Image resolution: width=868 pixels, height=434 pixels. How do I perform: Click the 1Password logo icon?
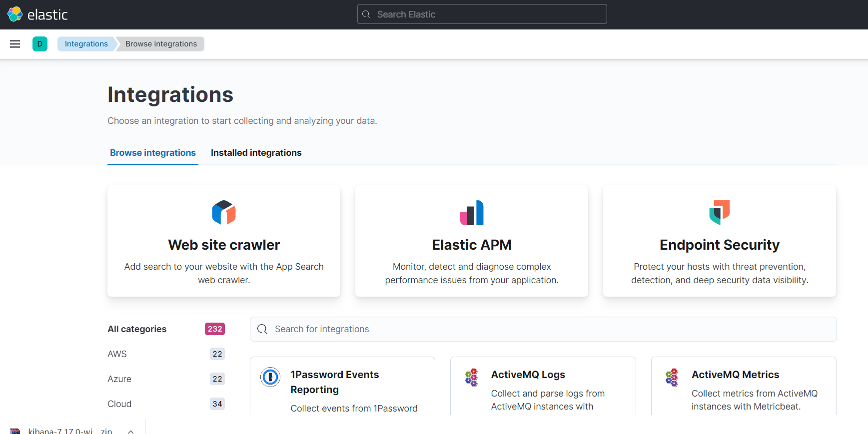pos(270,377)
